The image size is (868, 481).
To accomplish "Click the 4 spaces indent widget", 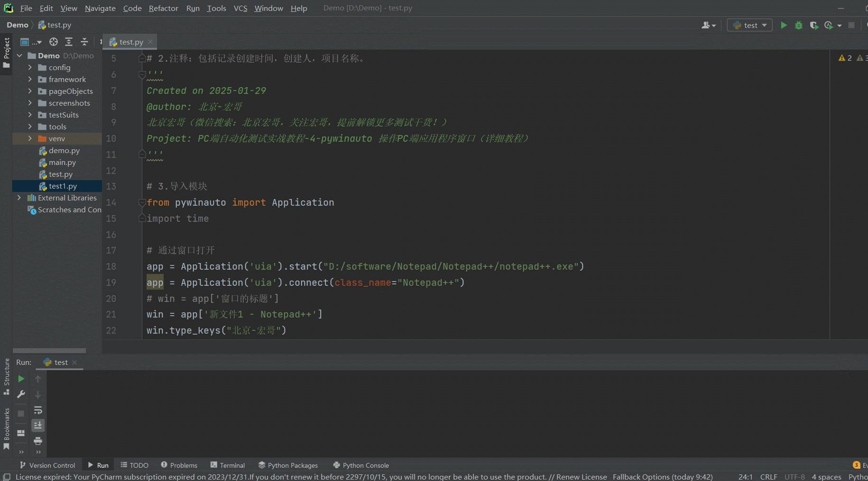I will pos(826,477).
